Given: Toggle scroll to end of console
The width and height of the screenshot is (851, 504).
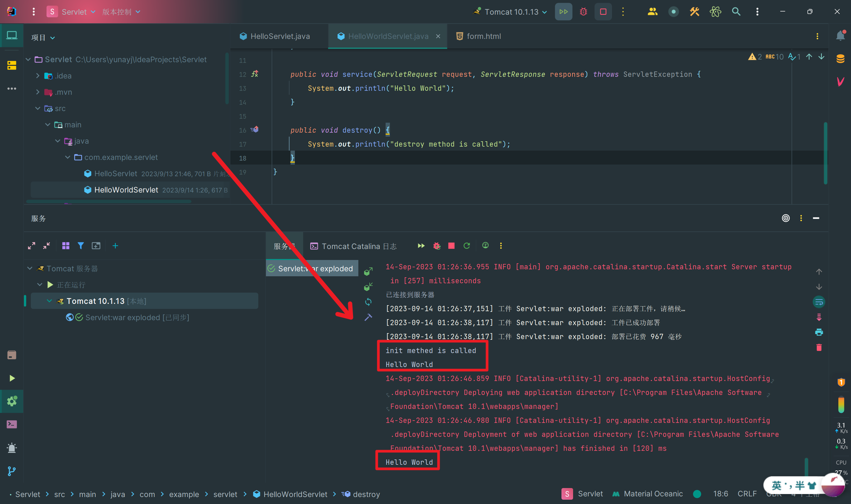Looking at the screenshot, I should pos(819,317).
